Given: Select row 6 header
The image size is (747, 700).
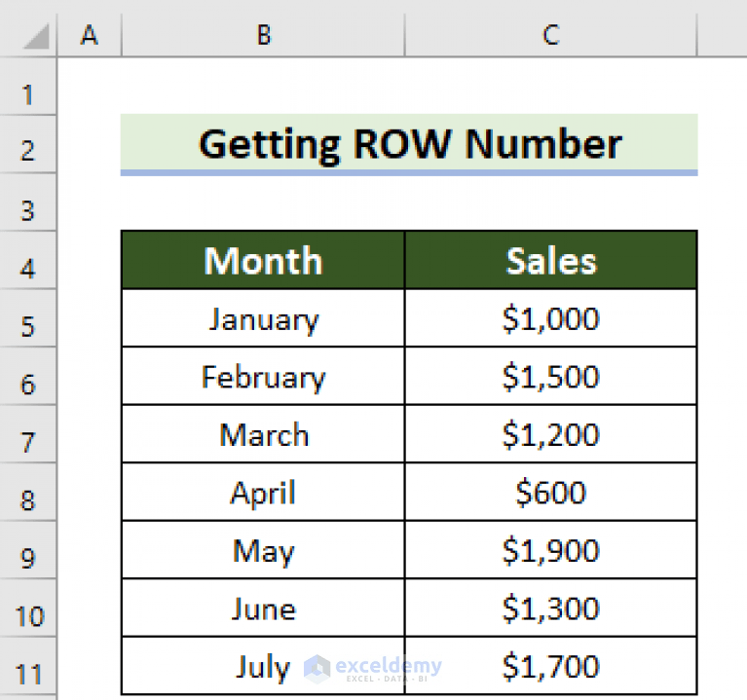Looking at the screenshot, I should click(28, 376).
